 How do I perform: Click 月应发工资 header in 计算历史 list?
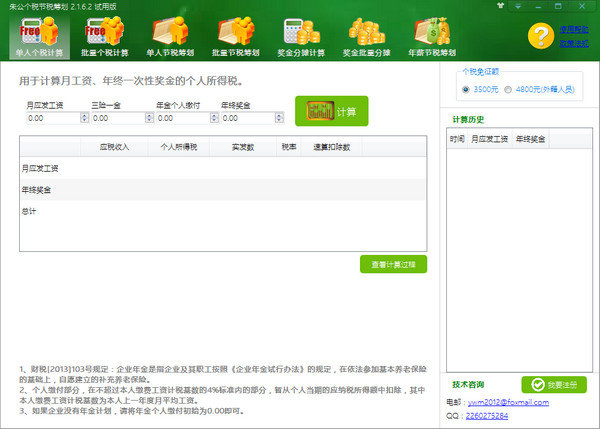click(489, 139)
